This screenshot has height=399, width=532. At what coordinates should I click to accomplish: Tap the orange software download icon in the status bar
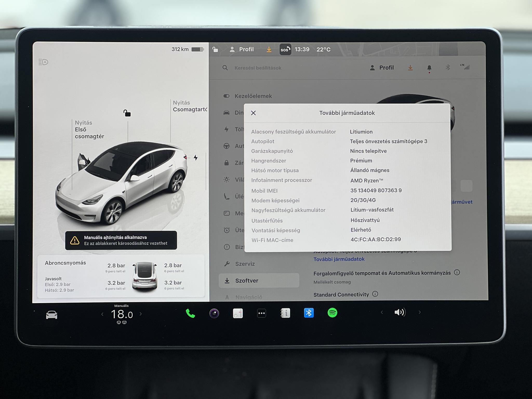(x=269, y=49)
